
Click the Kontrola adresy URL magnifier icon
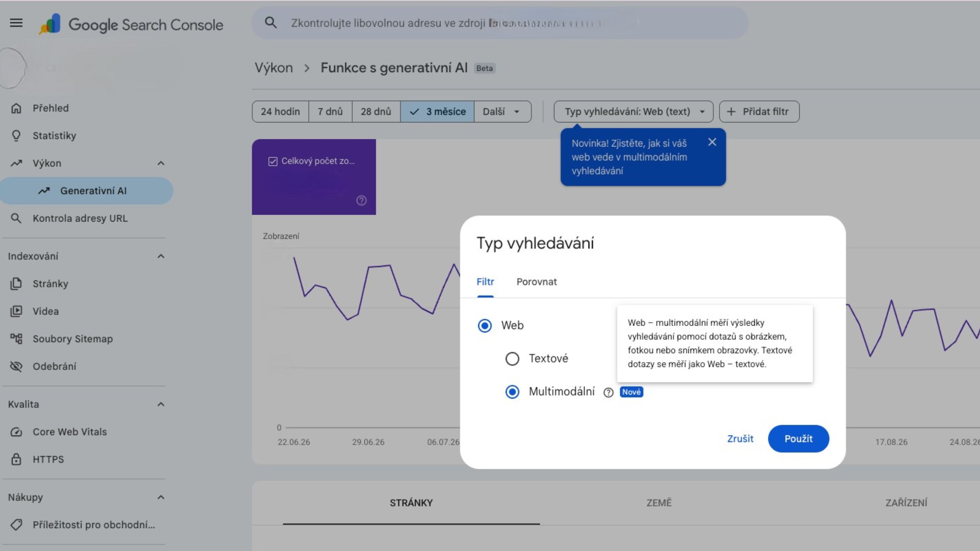click(16, 218)
